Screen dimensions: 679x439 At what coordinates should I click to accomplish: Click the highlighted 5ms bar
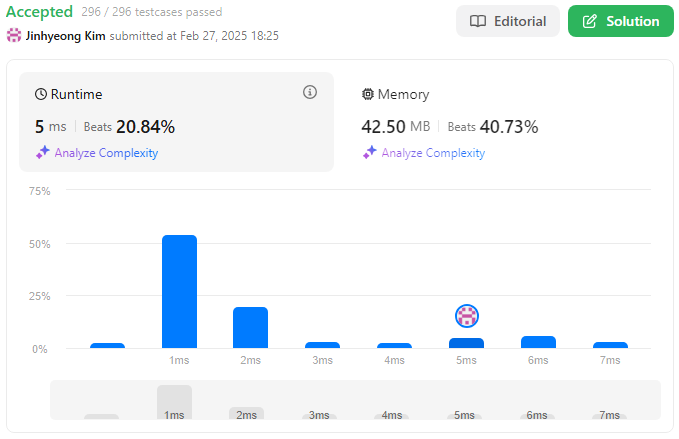coord(466,343)
